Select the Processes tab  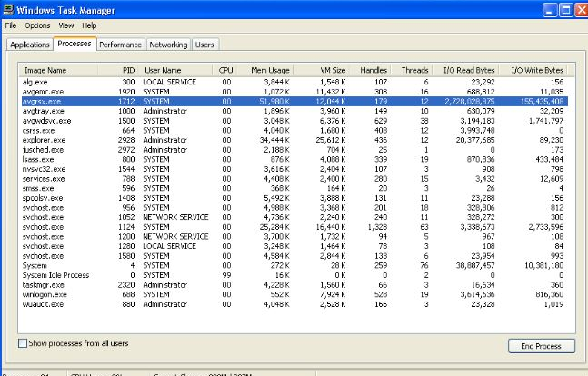tap(75, 44)
